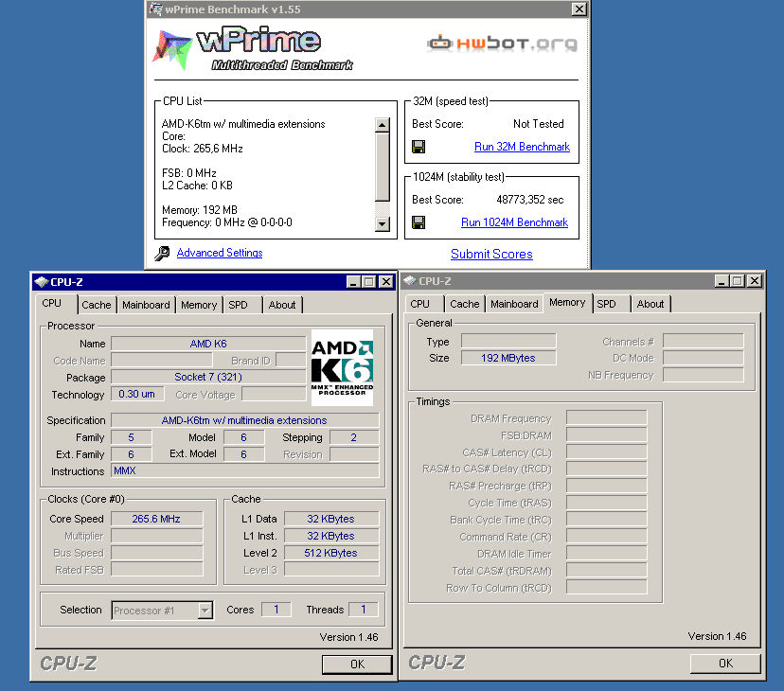The height and width of the screenshot is (691, 784).
Task: Click 32M Best Score Not Tested text
Action: (539, 123)
